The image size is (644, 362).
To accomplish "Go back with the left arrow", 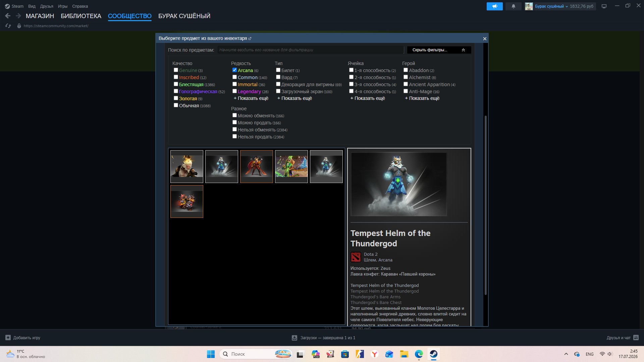I will (x=8, y=16).
